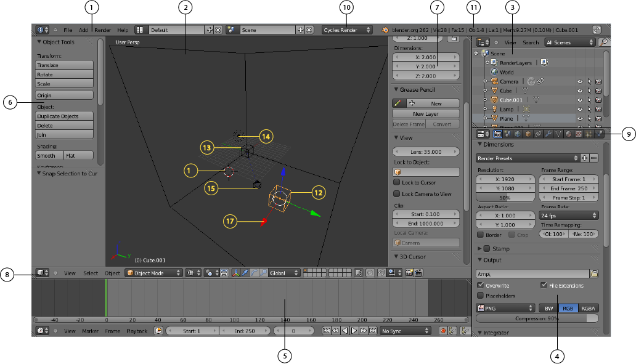636x364 pixels.
Task: Uncheck the File Extensions checkbox
Action: point(544,285)
